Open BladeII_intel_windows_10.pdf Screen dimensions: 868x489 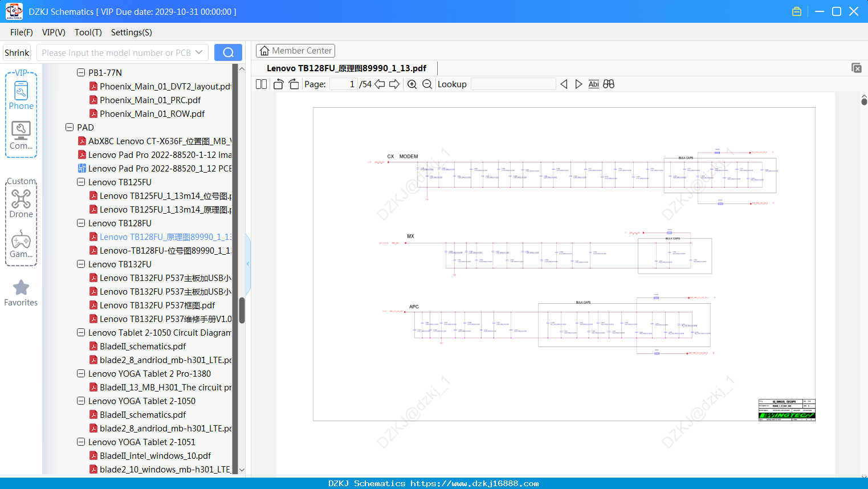click(x=150, y=456)
